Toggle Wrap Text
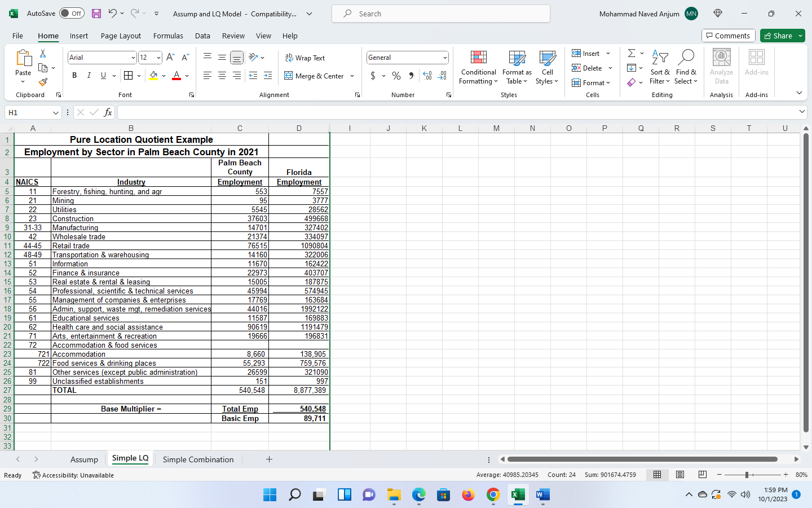This screenshot has width=812, height=508. [305, 58]
